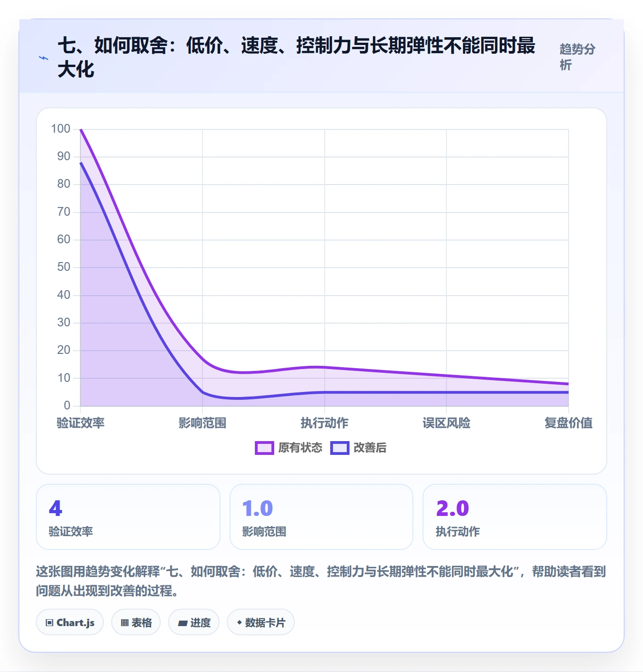Open the 验证效率 metric card showing 4
643x672 pixels.
click(x=128, y=517)
